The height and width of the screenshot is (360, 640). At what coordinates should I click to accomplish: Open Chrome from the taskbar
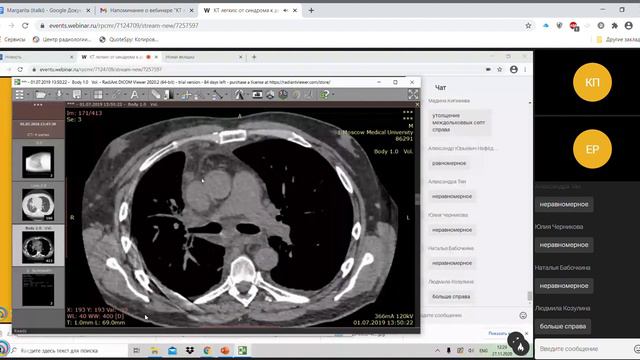(207, 351)
